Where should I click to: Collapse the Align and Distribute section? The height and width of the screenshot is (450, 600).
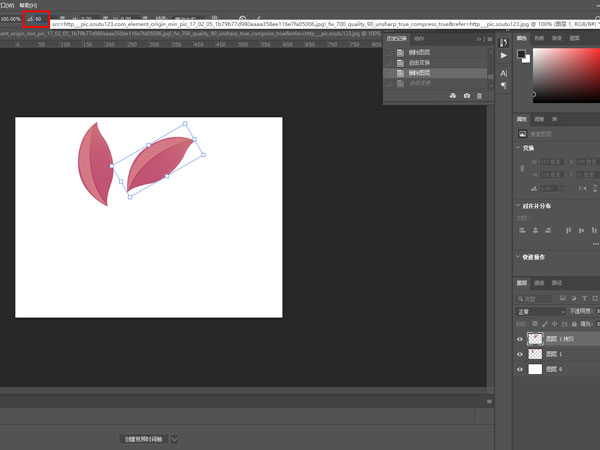tap(519, 206)
